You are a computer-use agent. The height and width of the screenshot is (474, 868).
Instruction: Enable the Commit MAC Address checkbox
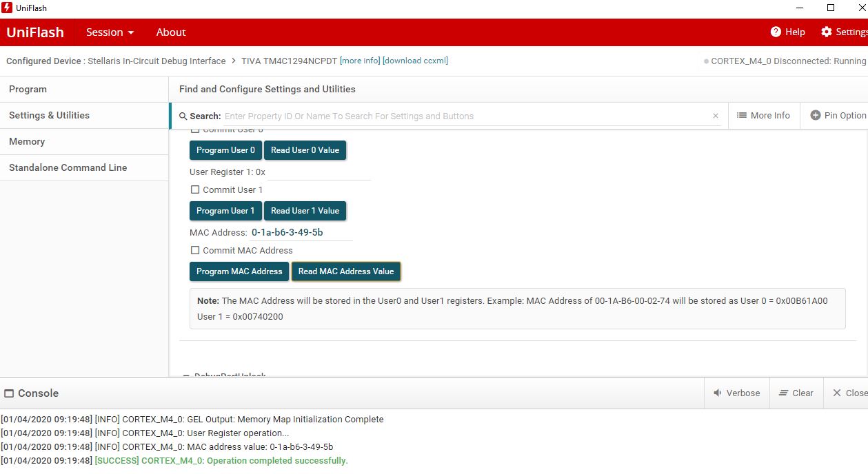point(195,250)
